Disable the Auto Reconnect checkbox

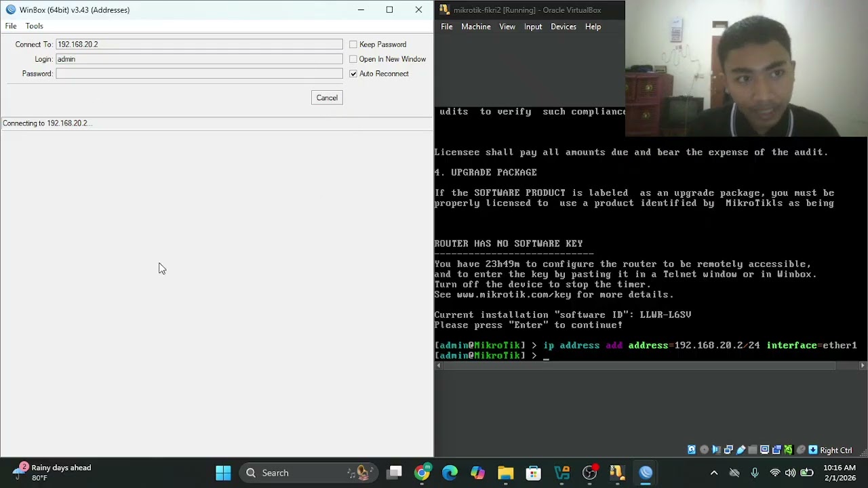(x=353, y=74)
